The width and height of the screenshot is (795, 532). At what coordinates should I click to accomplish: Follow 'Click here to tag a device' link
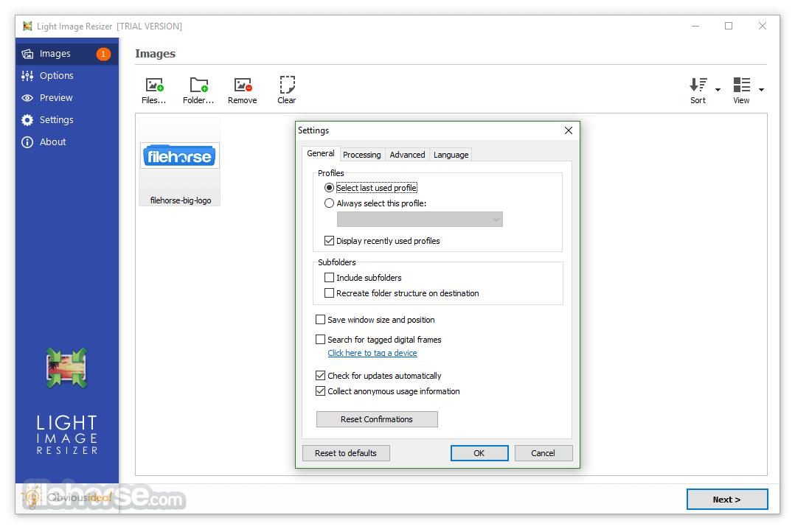[372, 353]
